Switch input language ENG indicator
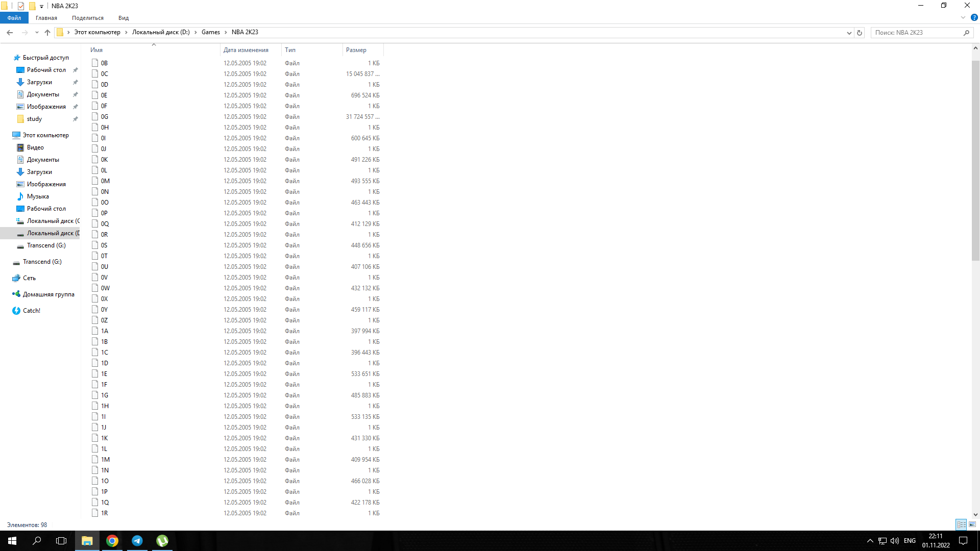Screen dimensions: 980x551 point(910,541)
